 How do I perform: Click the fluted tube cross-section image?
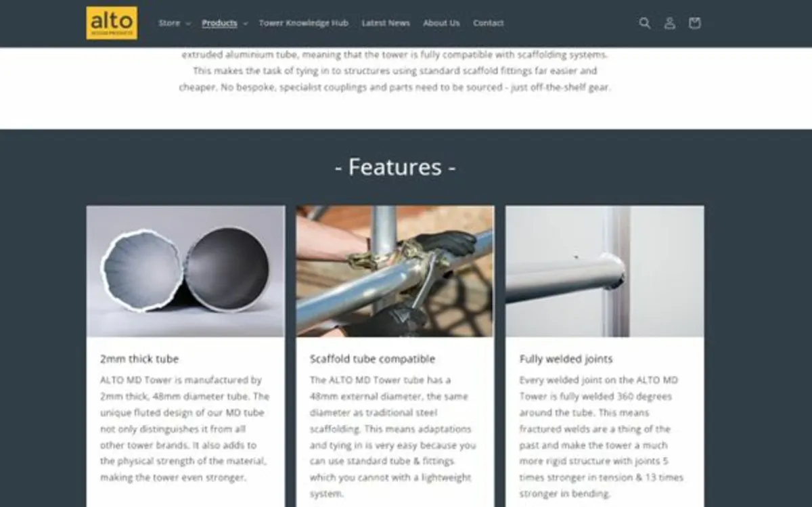tap(185, 271)
